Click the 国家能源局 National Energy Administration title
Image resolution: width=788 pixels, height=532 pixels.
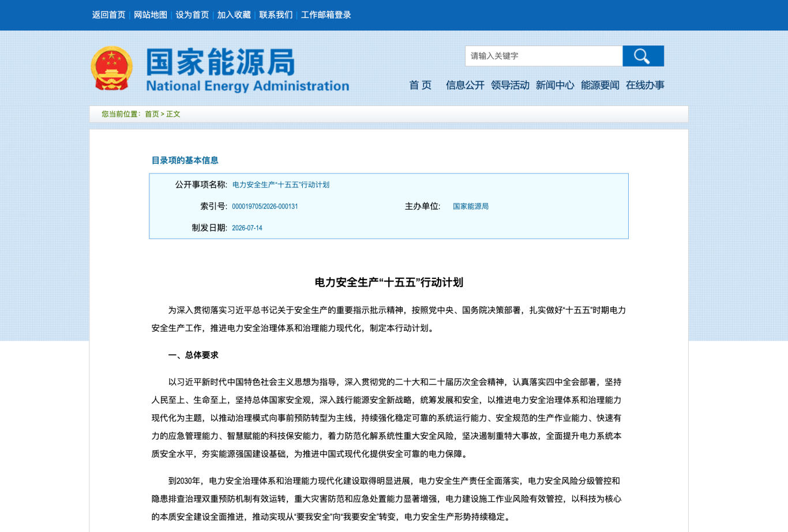tap(247, 70)
